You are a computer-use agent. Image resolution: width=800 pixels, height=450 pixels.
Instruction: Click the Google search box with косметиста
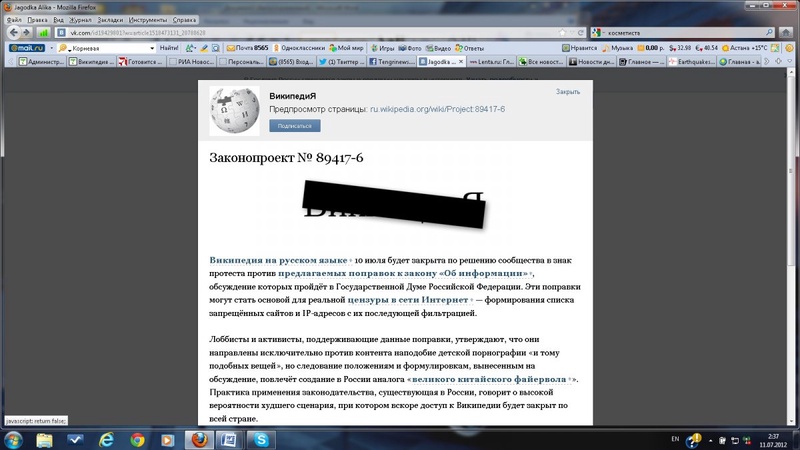click(685, 33)
